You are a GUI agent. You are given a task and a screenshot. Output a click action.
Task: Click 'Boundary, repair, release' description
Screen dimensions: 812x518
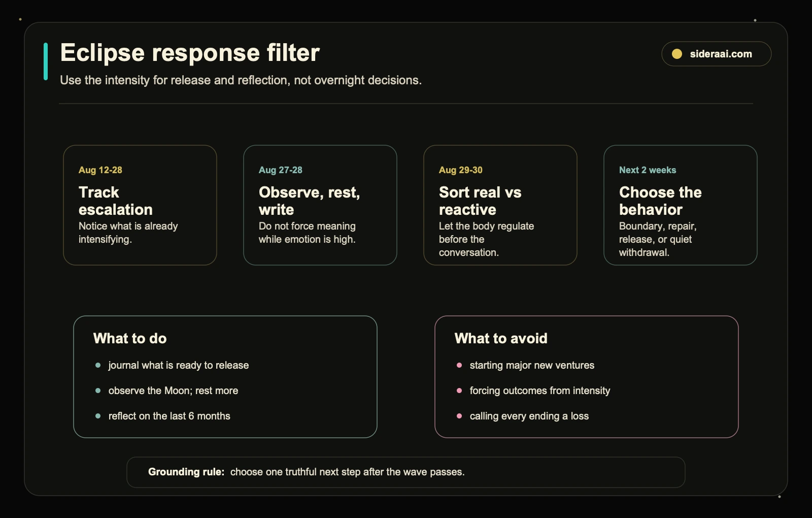658,239
